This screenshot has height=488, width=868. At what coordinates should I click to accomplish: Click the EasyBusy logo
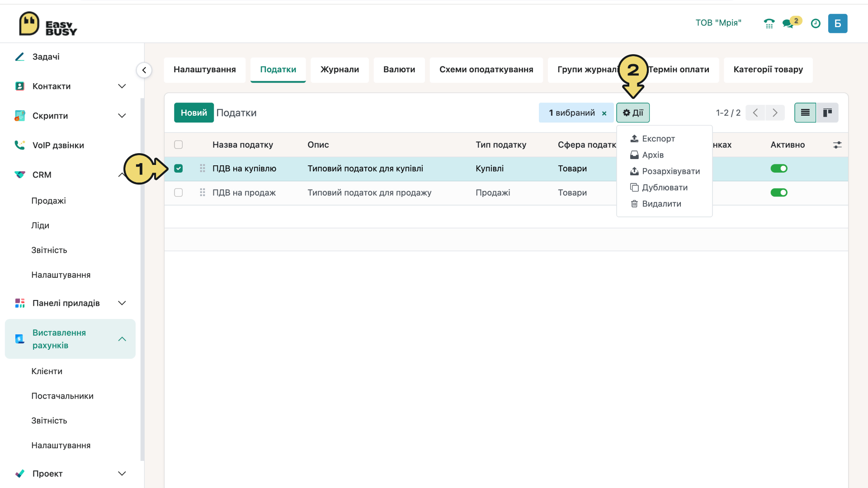48,23
